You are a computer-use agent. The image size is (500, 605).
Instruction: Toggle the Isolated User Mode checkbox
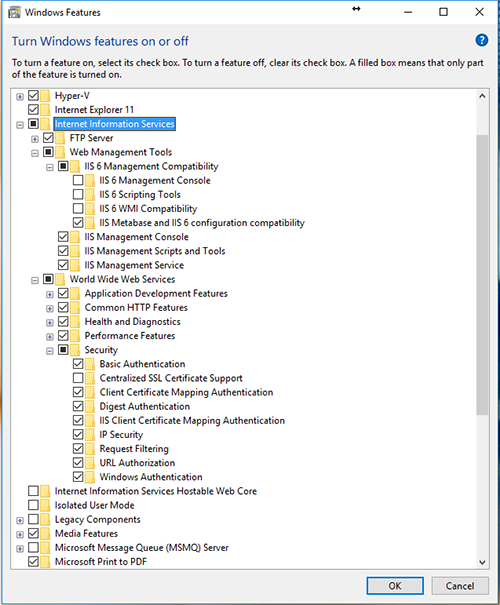coord(33,505)
